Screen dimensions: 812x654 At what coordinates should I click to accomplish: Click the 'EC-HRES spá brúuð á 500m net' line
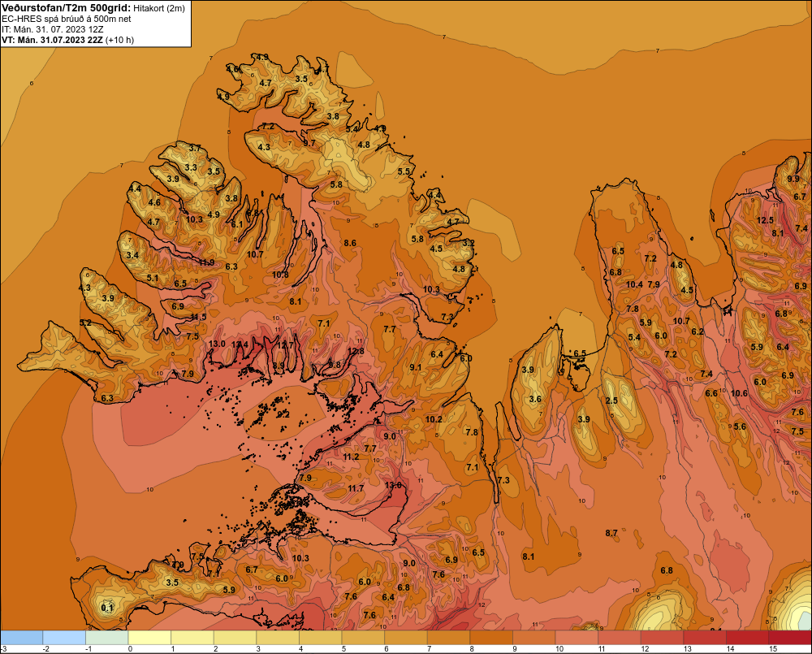click(x=67, y=19)
